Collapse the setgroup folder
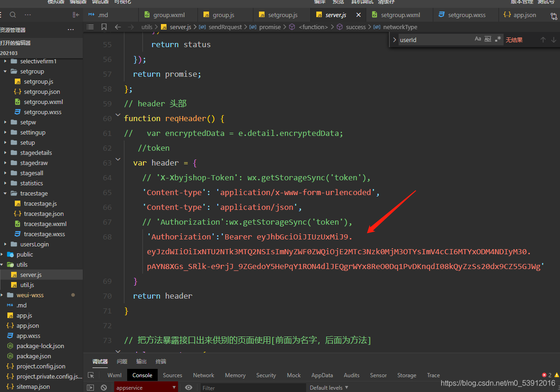Image resolution: width=560 pixels, height=392 pixels. pyautogui.click(x=6, y=72)
